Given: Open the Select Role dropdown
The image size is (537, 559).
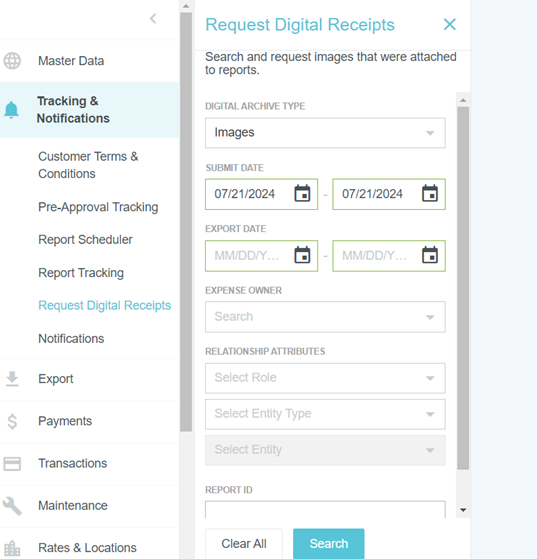Looking at the screenshot, I should (x=325, y=378).
